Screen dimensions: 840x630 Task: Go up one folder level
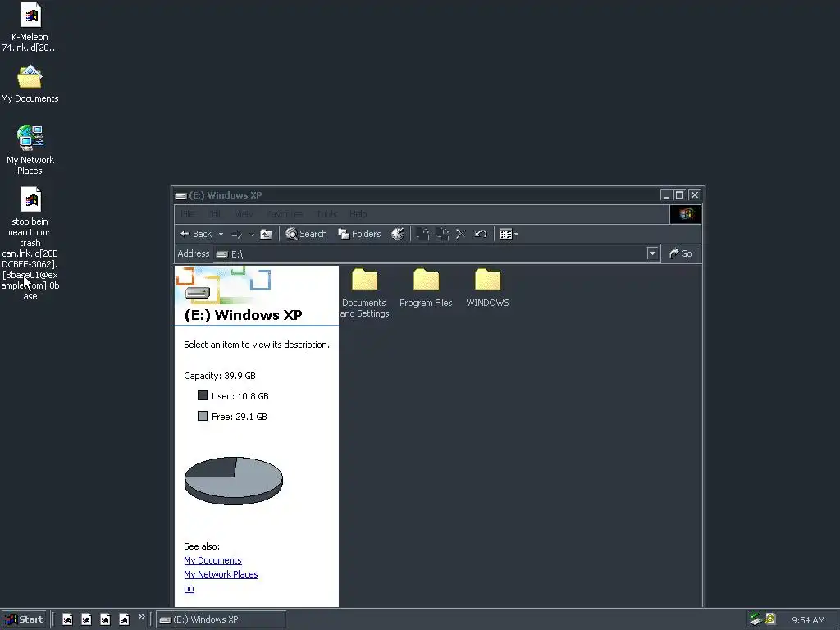(x=266, y=234)
